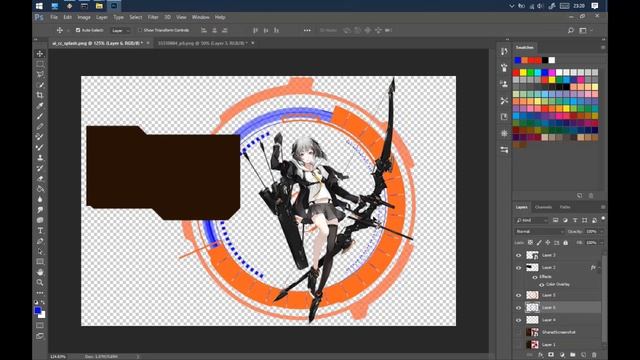640x360 pixels.
Task: Toggle the Color Overlay effect visibility
Action: click(541, 284)
